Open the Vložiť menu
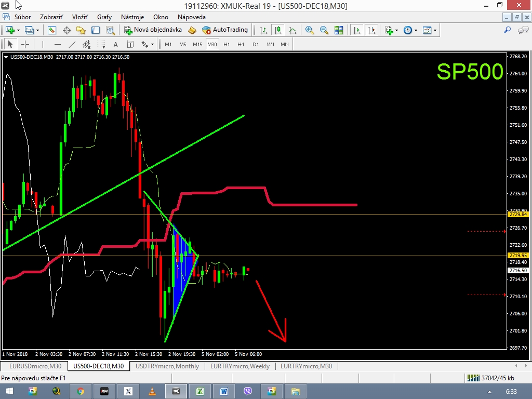Viewport: 532px width, 399px height. 79,17
